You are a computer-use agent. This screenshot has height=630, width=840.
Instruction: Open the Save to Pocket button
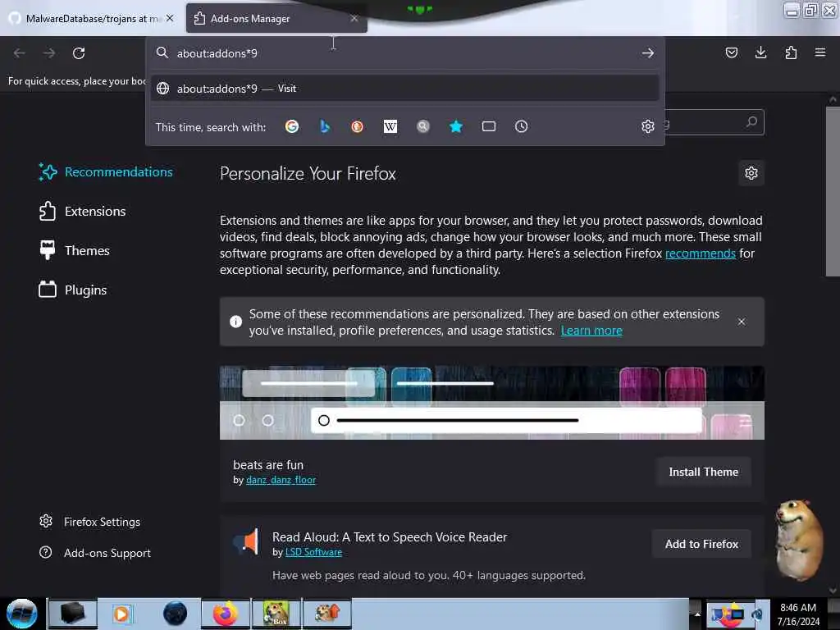point(731,52)
